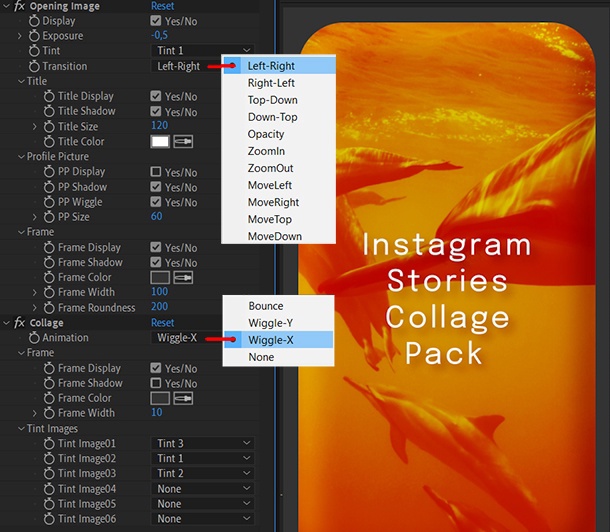Image resolution: width=610 pixels, height=532 pixels.
Task: Reset the Opening Image effect
Action: (162, 6)
